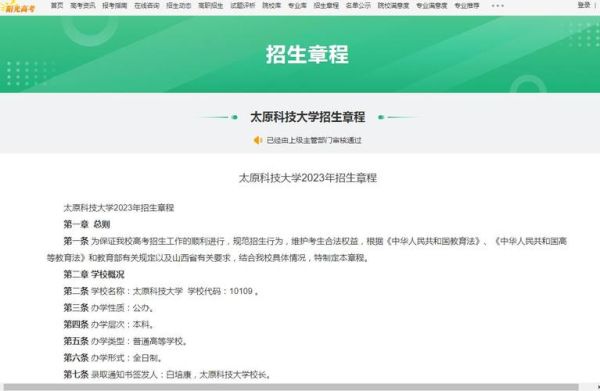Open the more menu with three dots
Viewport: 600px width, 391px height.
[x=497, y=6]
